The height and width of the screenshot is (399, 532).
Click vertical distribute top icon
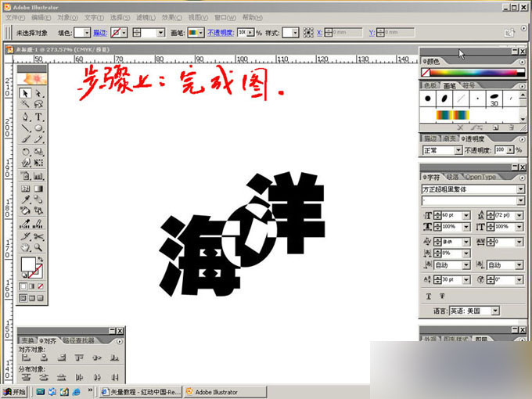pyautogui.click(x=26, y=377)
